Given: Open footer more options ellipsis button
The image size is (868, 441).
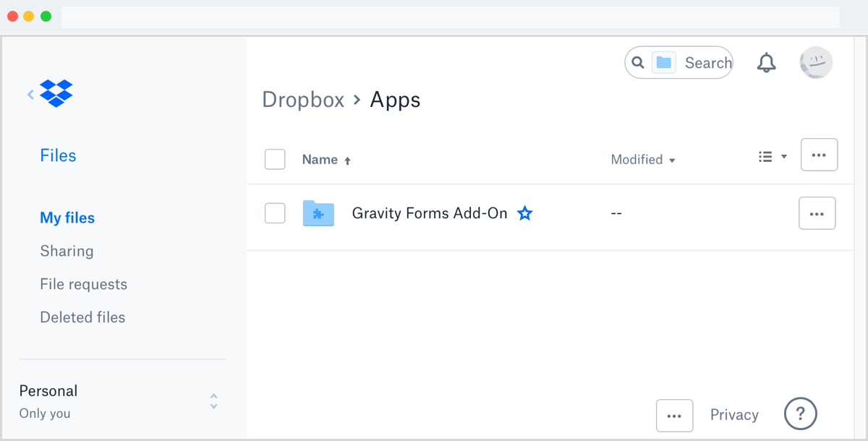Looking at the screenshot, I should pos(674,416).
